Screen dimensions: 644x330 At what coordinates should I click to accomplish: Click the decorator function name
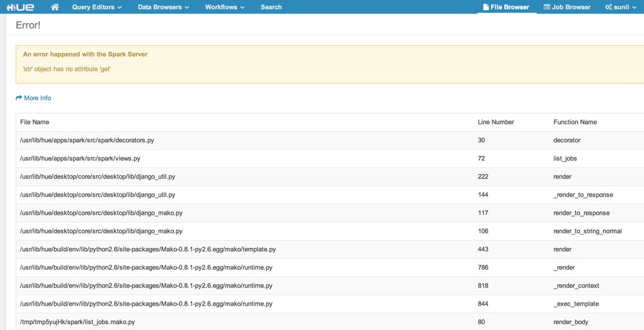point(567,141)
